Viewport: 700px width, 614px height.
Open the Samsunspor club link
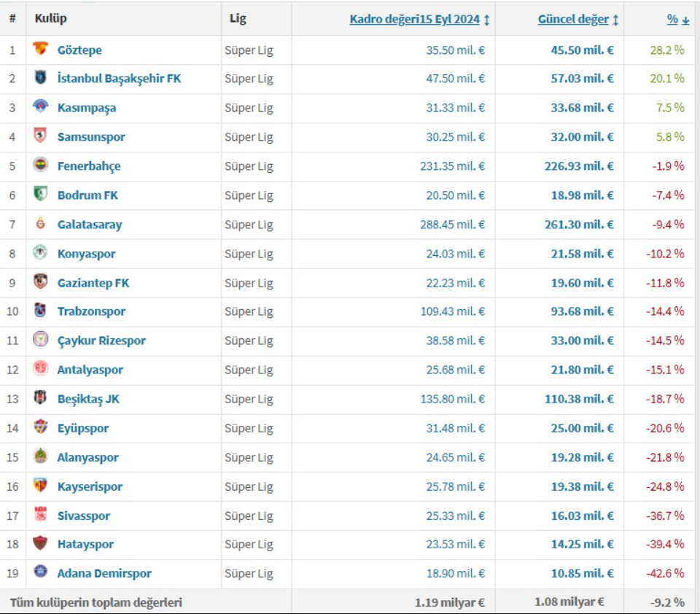point(91,137)
